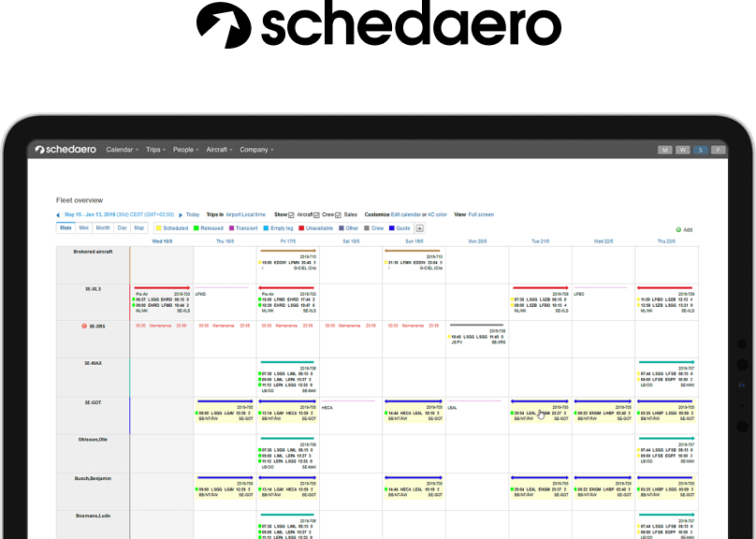756x539 pixels.
Task: Open the Aircraft dropdown menu
Action: (219, 150)
